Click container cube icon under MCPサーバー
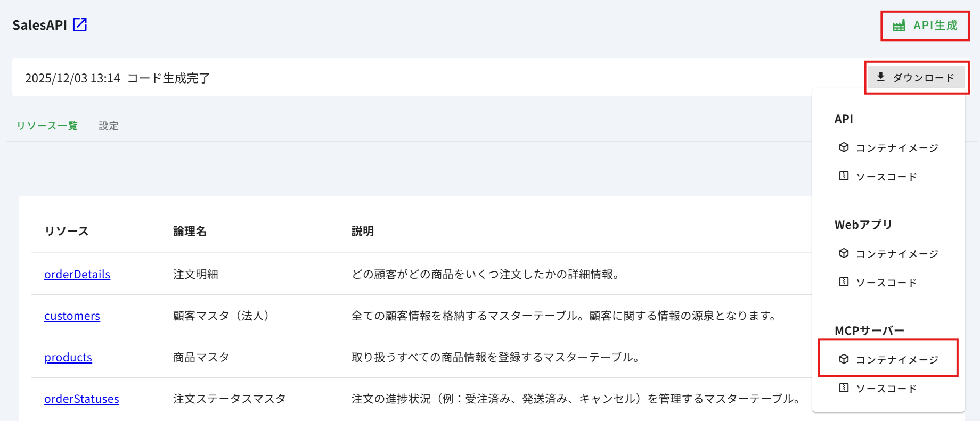Image resolution: width=980 pixels, height=421 pixels. 844,359
